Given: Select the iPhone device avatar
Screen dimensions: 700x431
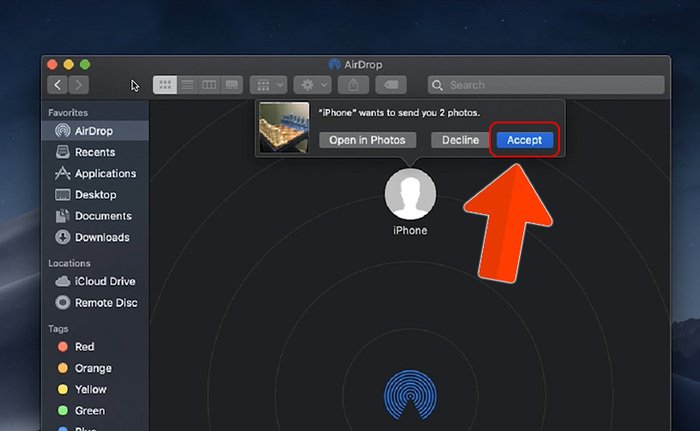Looking at the screenshot, I should point(410,194).
